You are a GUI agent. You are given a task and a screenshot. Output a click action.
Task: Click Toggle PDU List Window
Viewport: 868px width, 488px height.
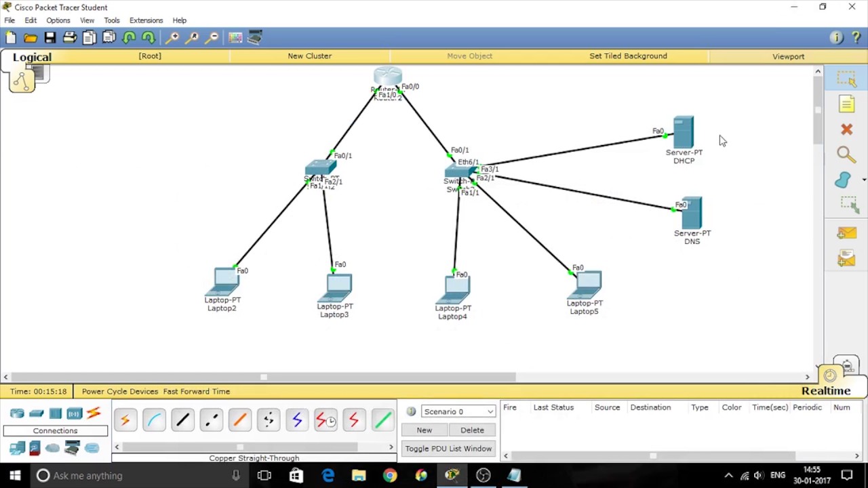(x=448, y=449)
